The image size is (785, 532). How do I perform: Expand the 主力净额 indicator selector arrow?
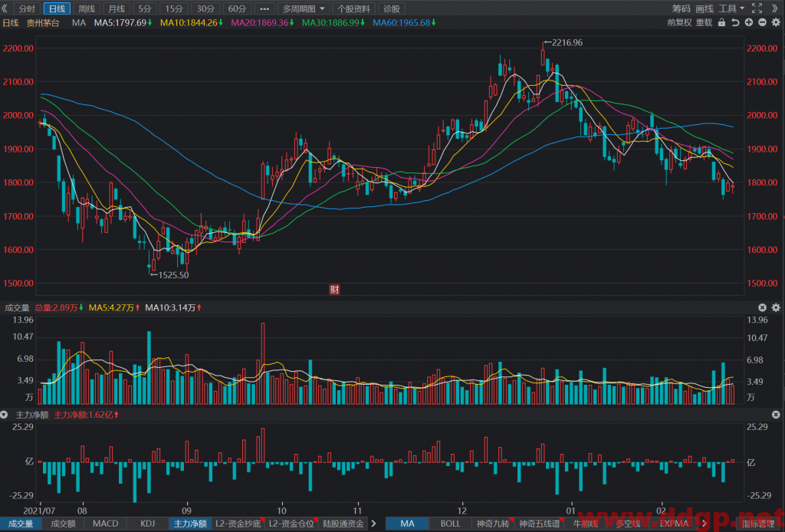(x=4, y=415)
